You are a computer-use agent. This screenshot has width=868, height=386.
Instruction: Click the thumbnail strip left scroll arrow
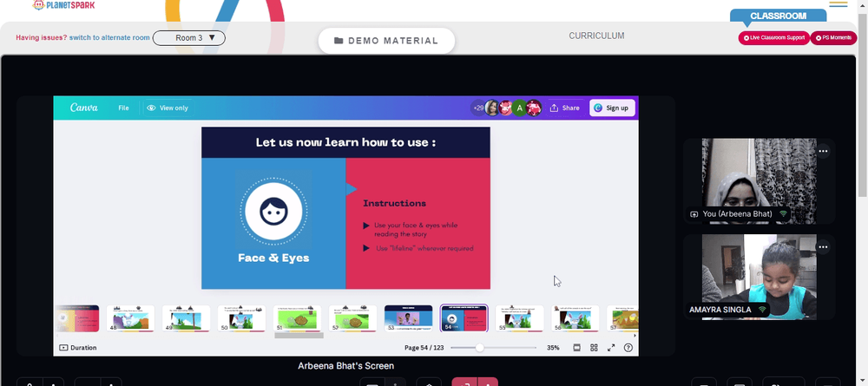tap(57, 335)
